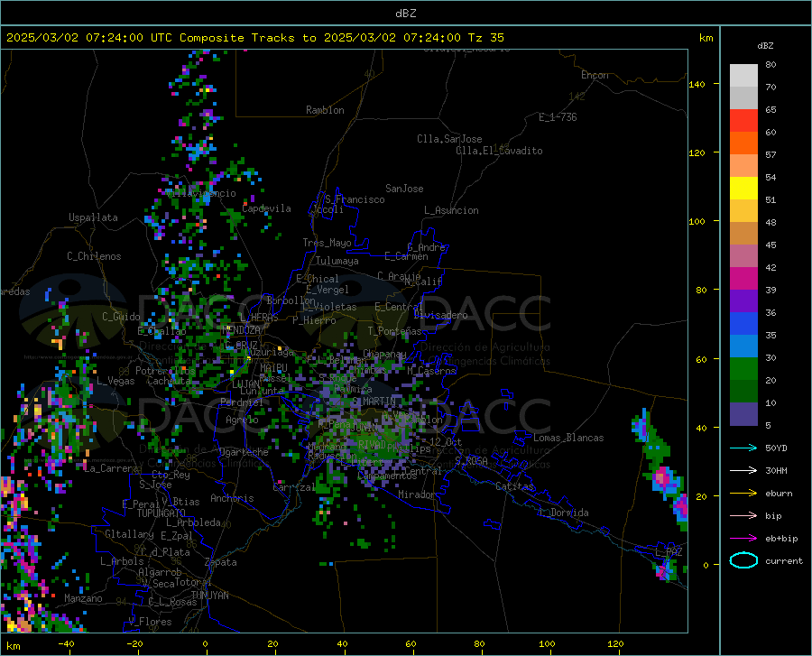This screenshot has height=656, width=812.
Task: Click the 'Tres_Mayo' map label
Action: [x=327, y=243]
